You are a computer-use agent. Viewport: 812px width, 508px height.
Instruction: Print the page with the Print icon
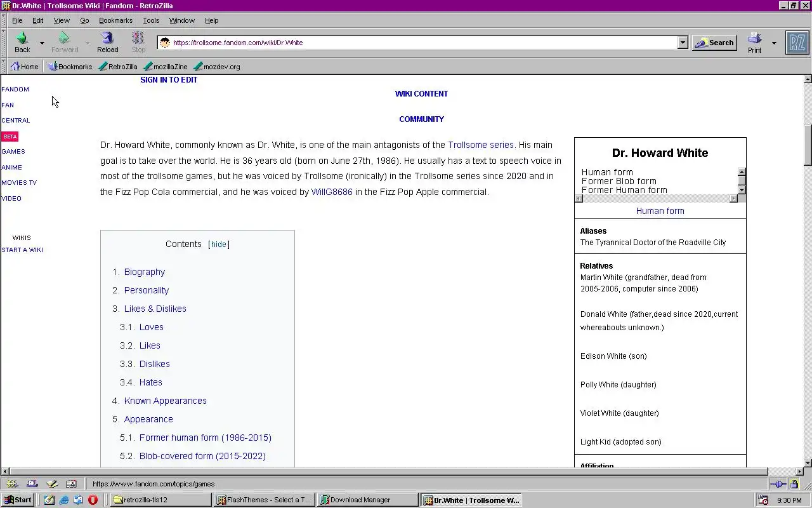[754, 43]
